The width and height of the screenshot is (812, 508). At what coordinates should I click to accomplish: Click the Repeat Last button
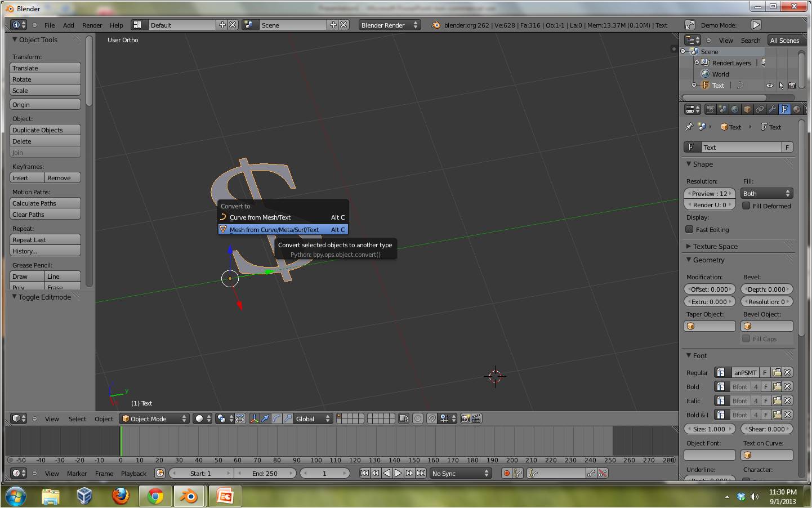click(45, 239)
